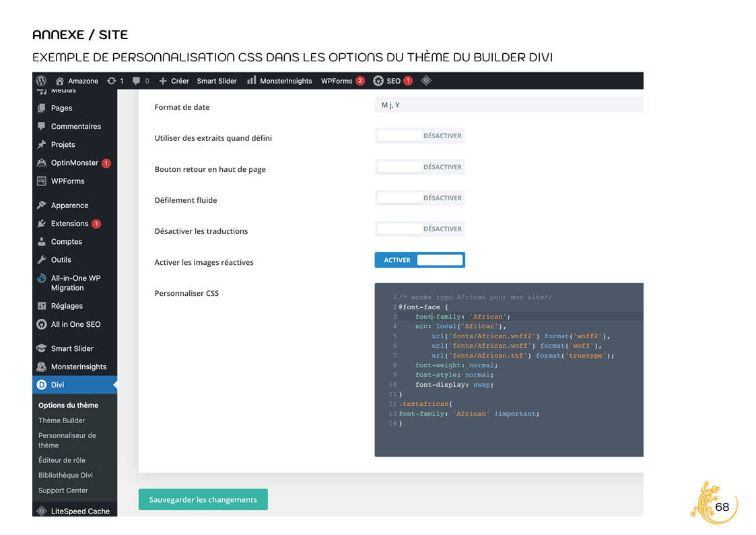The width and height of the screenshot is (756, 535).
Task: Open WPForms in admin bar
Action: 337,81
